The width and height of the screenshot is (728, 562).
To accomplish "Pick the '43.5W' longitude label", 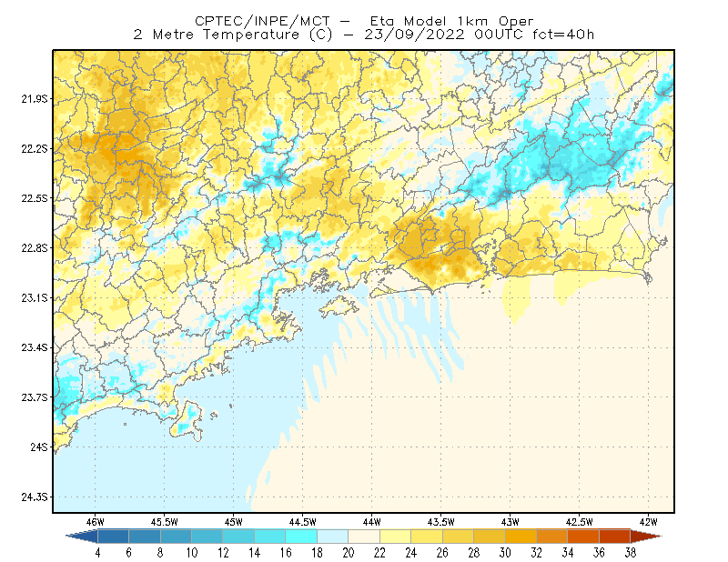I will [440, 522].
